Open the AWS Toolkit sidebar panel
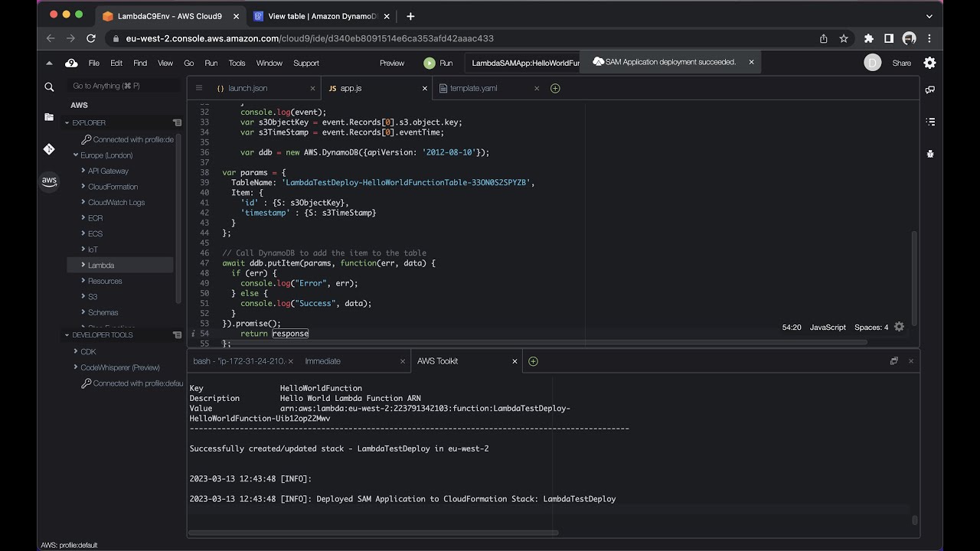The image size is (980, 551). pyautogui.click(x=49, y=181)
